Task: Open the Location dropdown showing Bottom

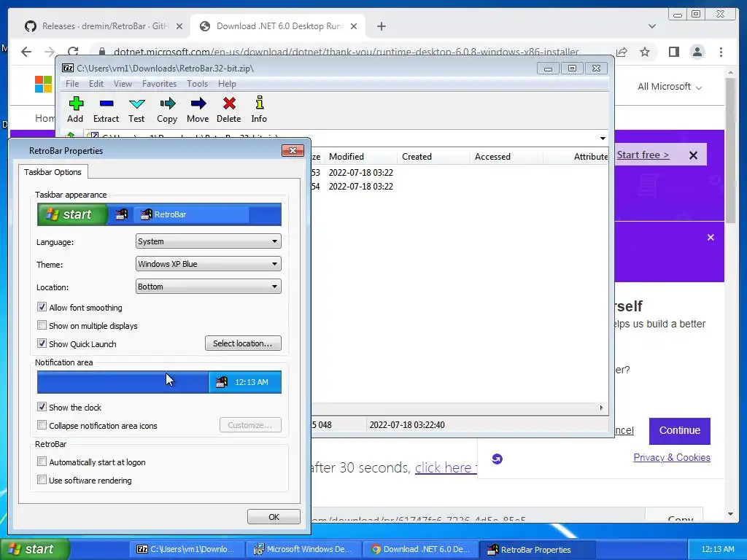Action: 208,287
